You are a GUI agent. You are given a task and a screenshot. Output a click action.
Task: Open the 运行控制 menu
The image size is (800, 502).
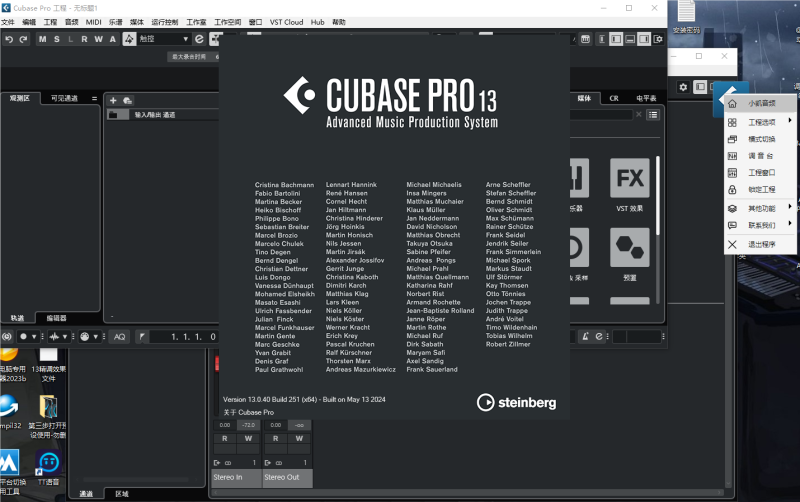point(165,22)
